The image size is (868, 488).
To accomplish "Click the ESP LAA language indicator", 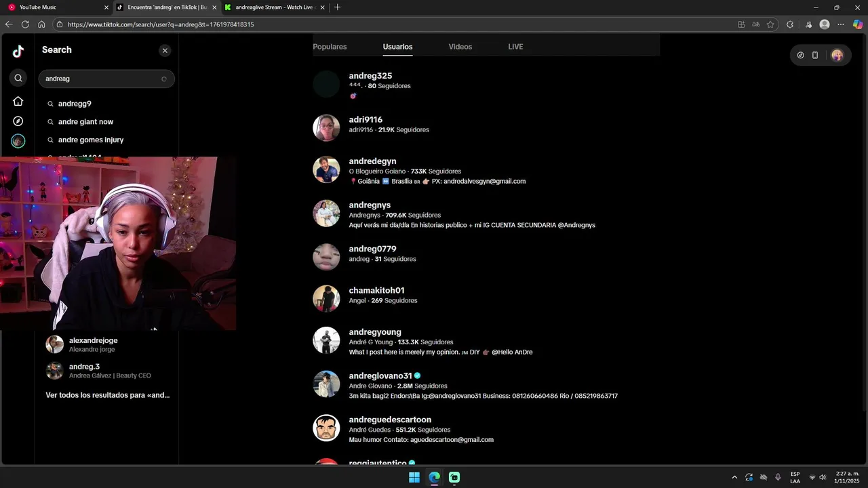I will pos(795,477).
